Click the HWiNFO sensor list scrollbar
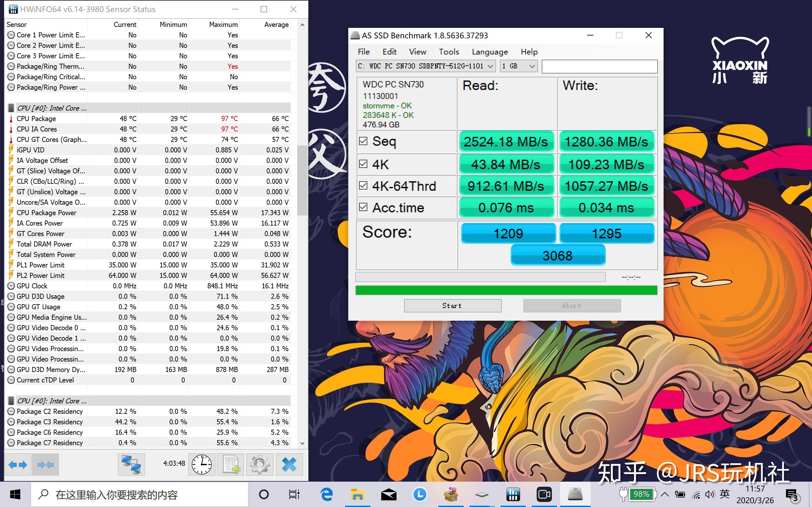This screenshot has height=507, width=812. point(302,180)
